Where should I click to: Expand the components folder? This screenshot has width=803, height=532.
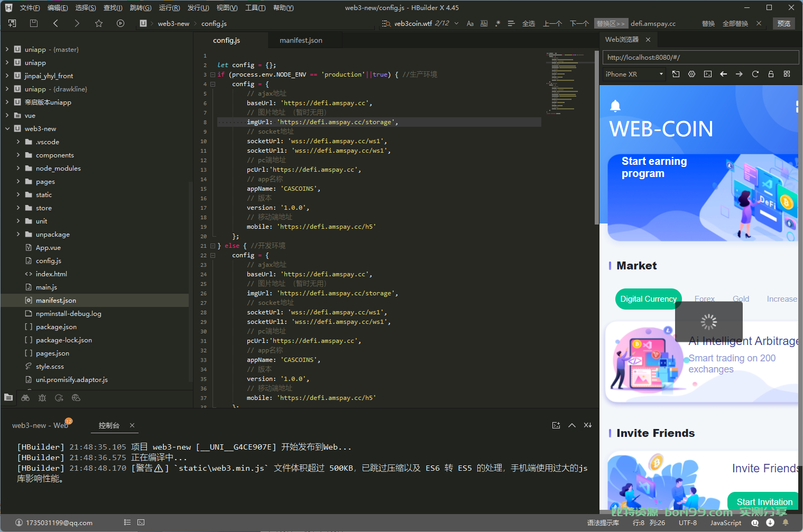coord(18,155)
